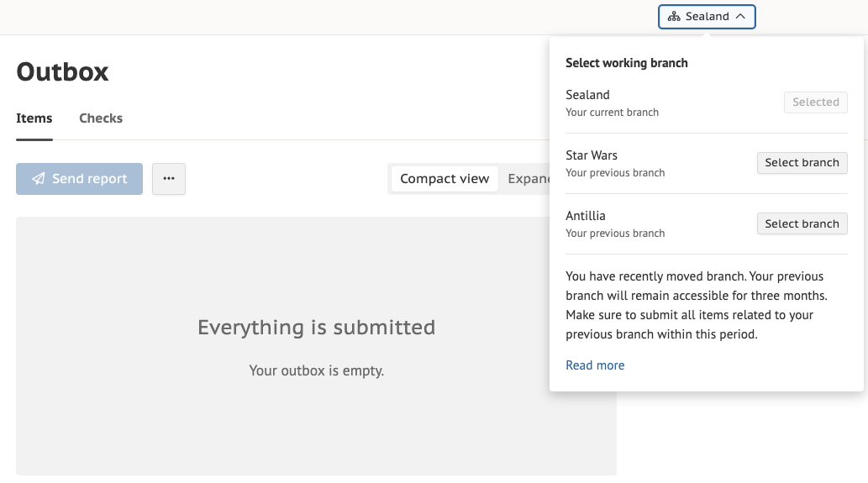Switch to the Checks tab

coord(101,118)
